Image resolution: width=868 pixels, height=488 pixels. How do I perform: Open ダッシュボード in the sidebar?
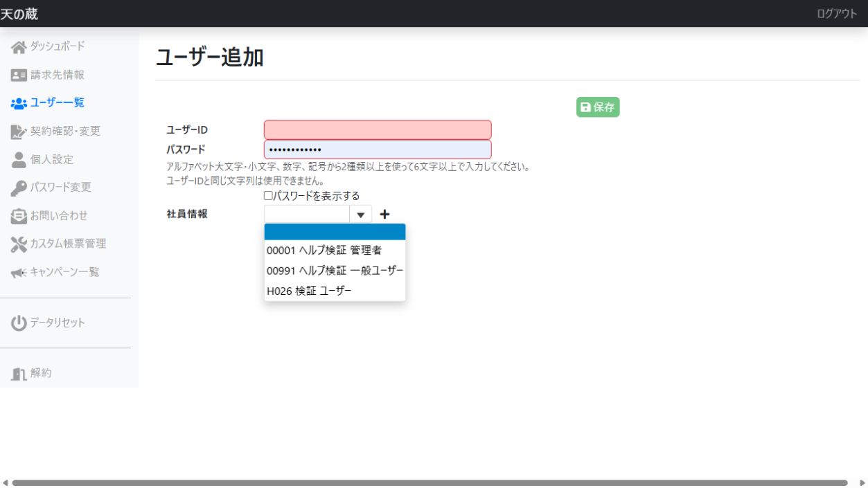point(57,46)
